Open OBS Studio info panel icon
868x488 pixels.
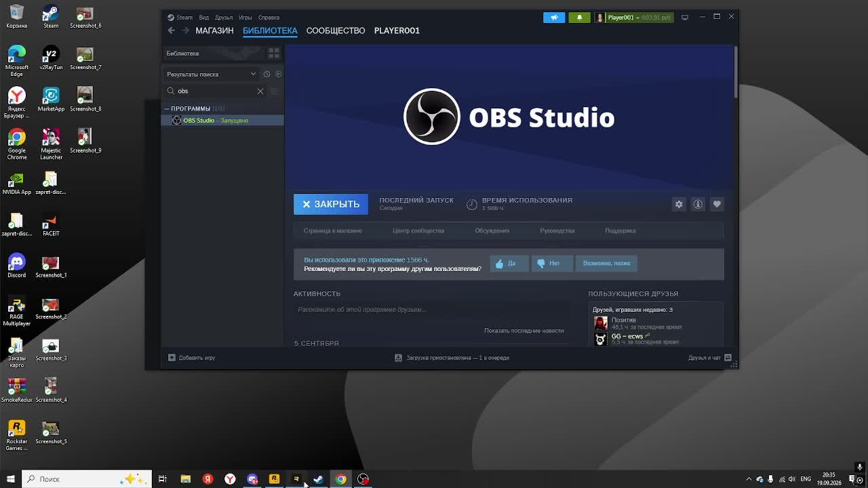pos(698,204)
